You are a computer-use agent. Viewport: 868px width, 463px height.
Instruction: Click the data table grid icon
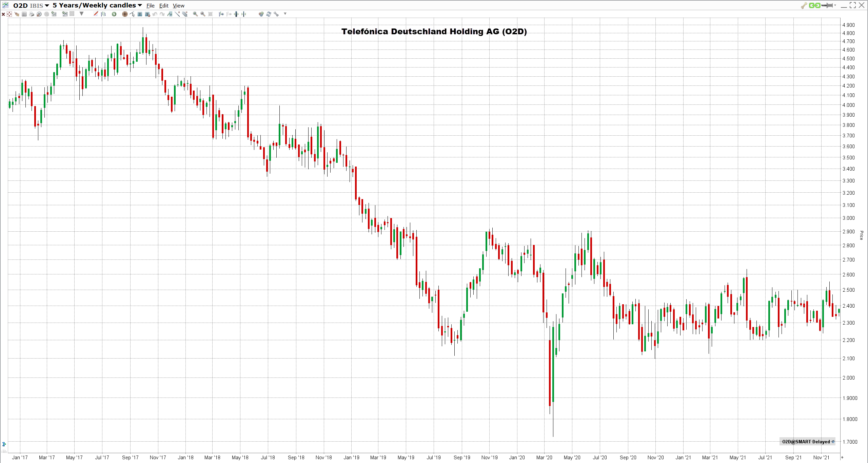(x=24, y=14)
